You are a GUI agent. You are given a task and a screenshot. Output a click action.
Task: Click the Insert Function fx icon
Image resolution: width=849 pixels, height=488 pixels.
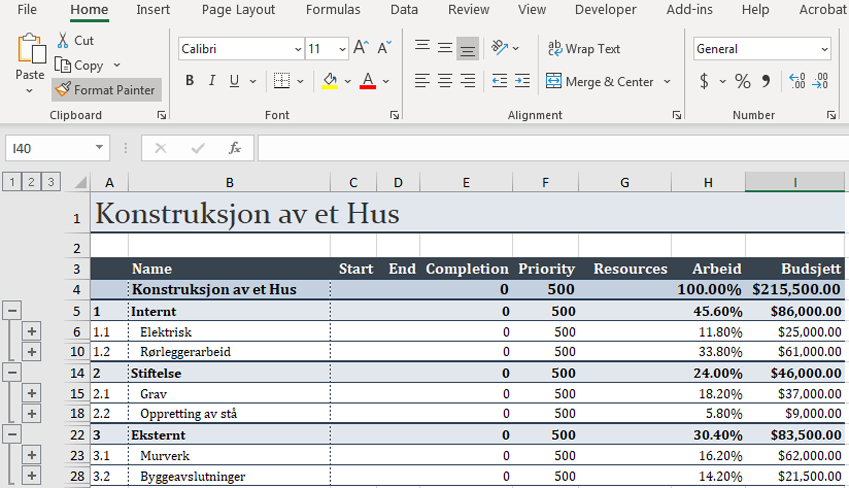click(234, 148)
